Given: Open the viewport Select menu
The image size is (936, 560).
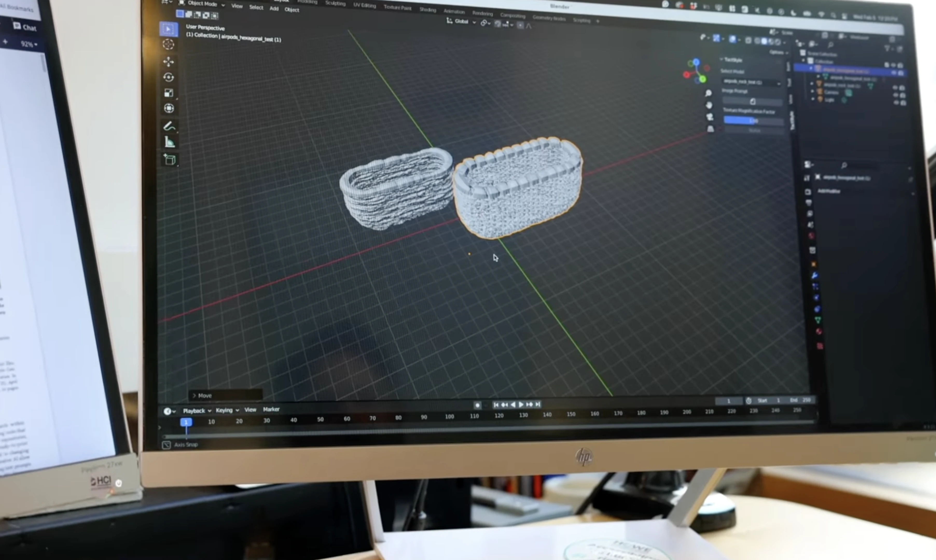Looking at the screenshot, I should tap(256, 7).
